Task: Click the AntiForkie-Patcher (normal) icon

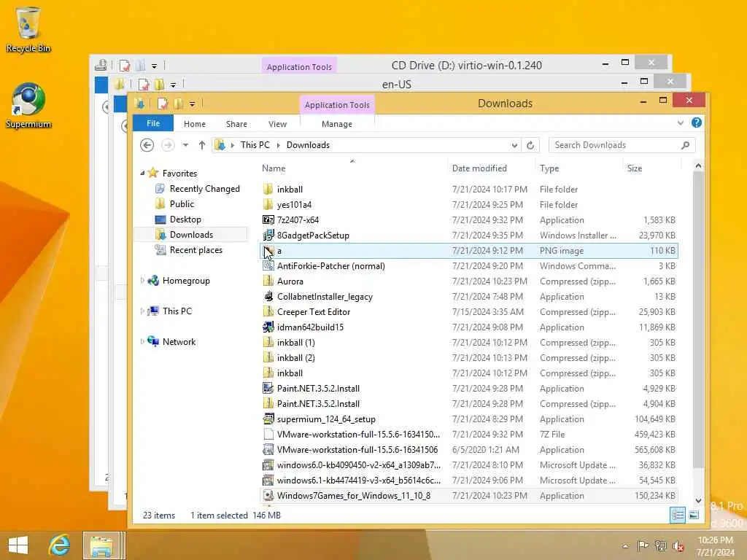Action: [x=268, y=265]
